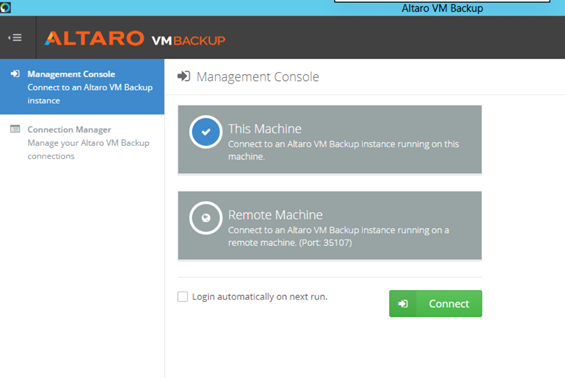Click the app icon in the title bar
The height and width of the screenshot is (378, 565).
[x=5, y=7]
